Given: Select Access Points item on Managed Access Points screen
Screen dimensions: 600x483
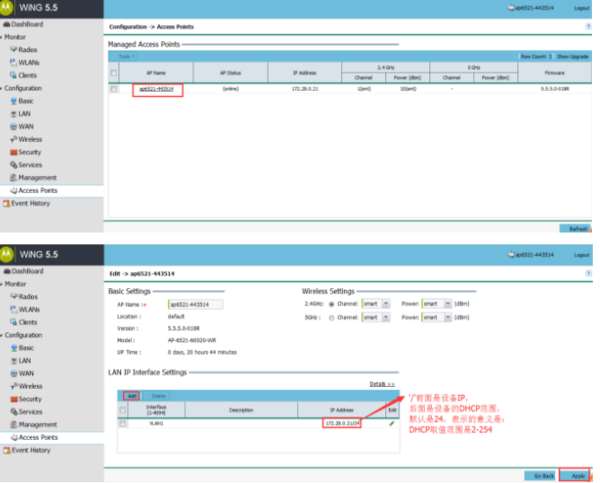Looking at the screenshot, I should [x=52, y=191].
